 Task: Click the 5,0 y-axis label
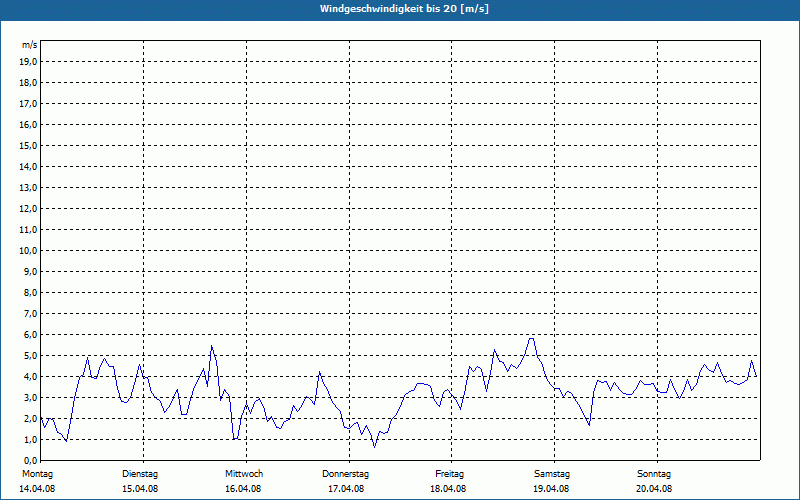click(x=30, y=356)
